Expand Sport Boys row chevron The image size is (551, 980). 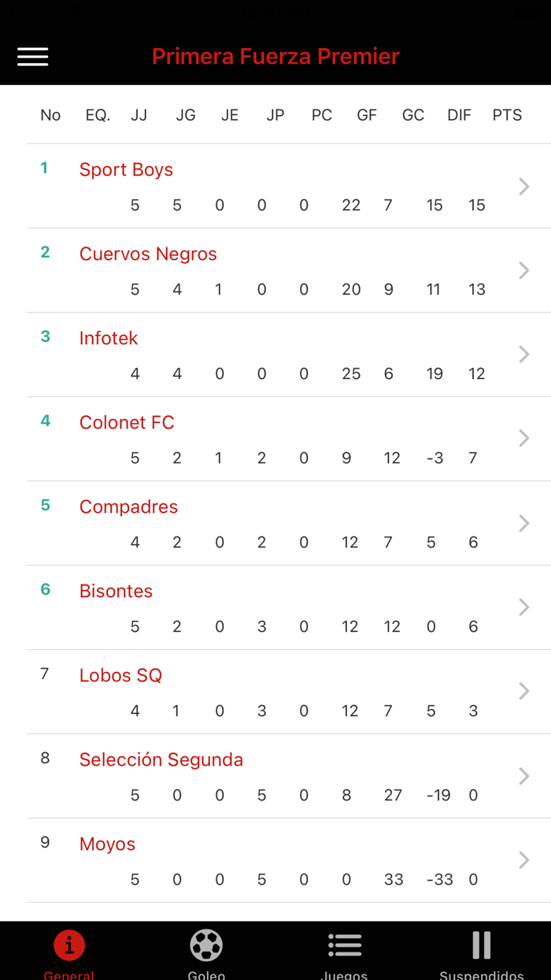(523, 187)
